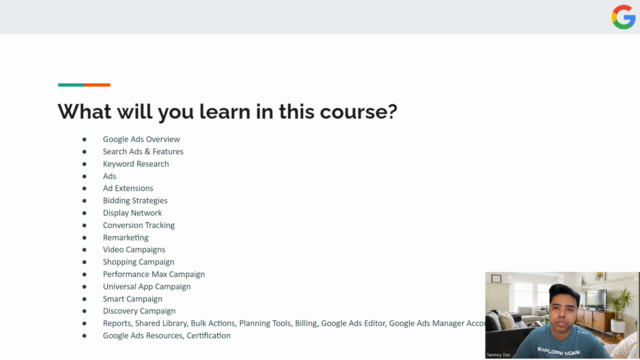Click the slide heading 'What will you learn in this course?'
The height and width of the screenshot is (360, 640).
click(x=227, y=111)
